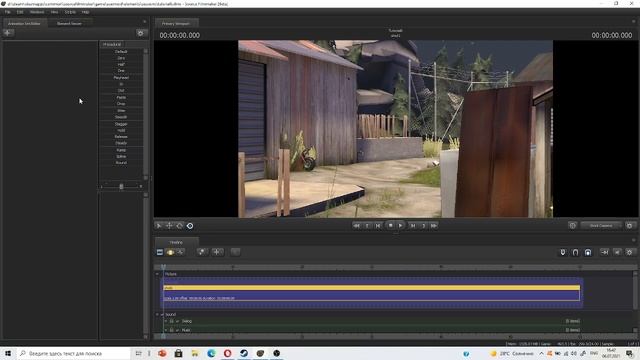Viewport: 640px width, 360px height.
Task: Open the Primary Viewport panel dropdown arrow
Action: coord(634,22)
